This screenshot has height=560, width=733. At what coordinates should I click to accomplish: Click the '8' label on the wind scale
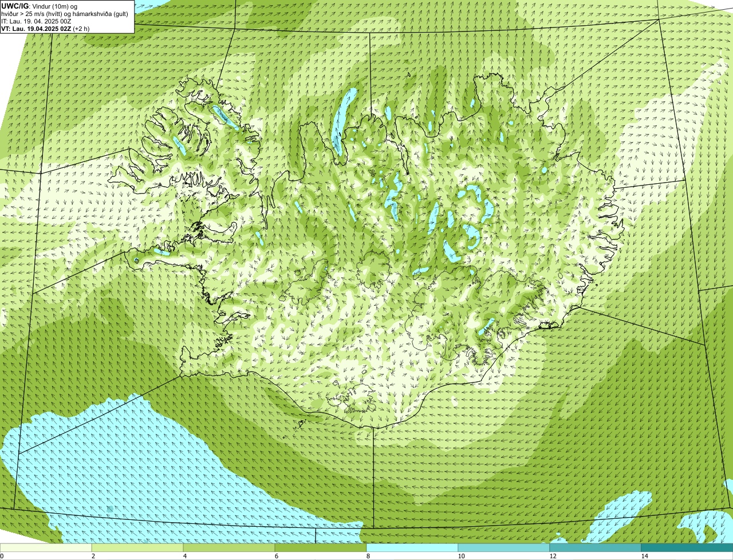(x=368, y=556)
